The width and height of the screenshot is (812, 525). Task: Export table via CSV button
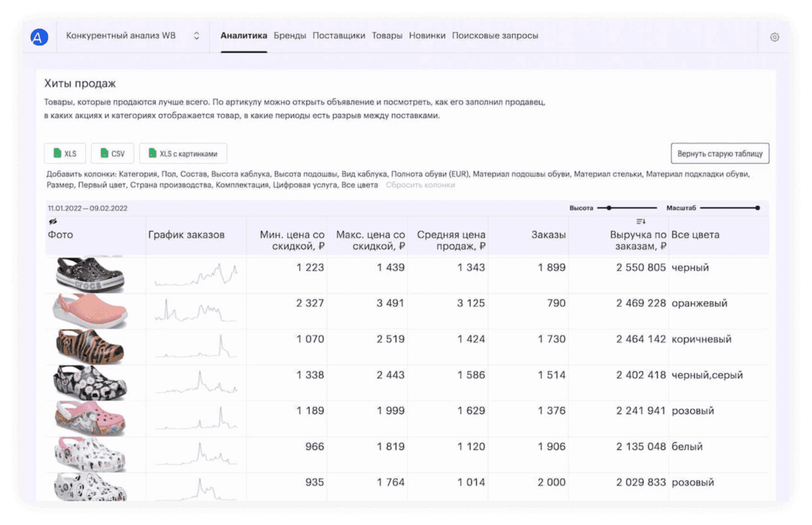112,153
